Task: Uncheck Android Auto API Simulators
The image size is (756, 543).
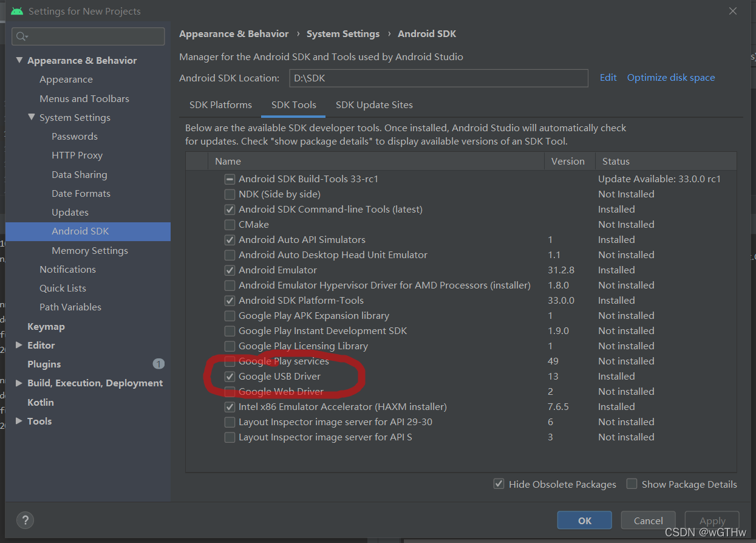Action: click(x=230, y=240)
